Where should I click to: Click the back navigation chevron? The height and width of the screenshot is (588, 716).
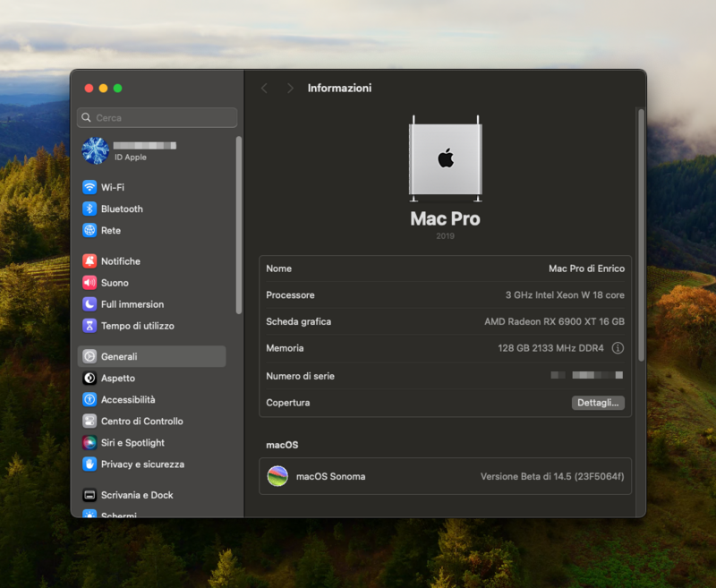point(264,89)
